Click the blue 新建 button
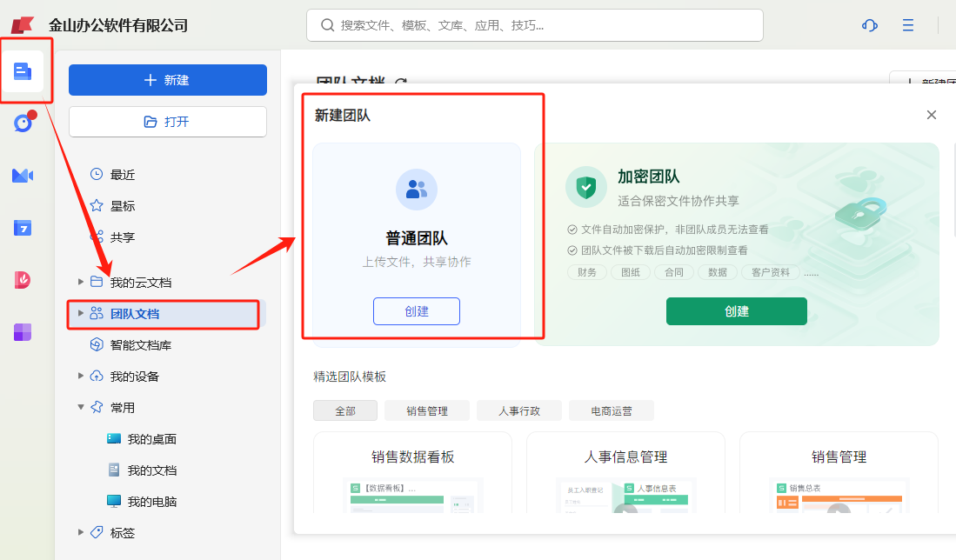The height and width of the screenshot is (560, 956). point(168,80)
